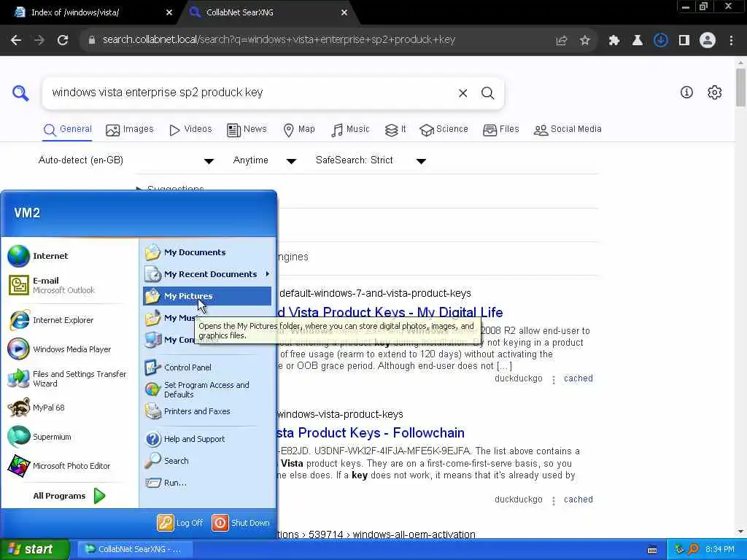Viewport: 747px width, 560px height.
Task: Expand All Programs list
Action: point(69,496)
